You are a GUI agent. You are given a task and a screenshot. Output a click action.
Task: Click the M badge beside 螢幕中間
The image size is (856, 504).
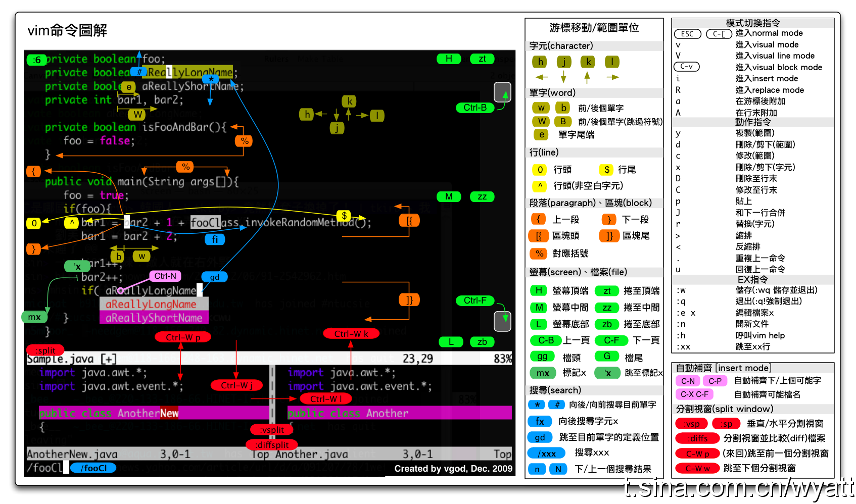tap(539, 308)
